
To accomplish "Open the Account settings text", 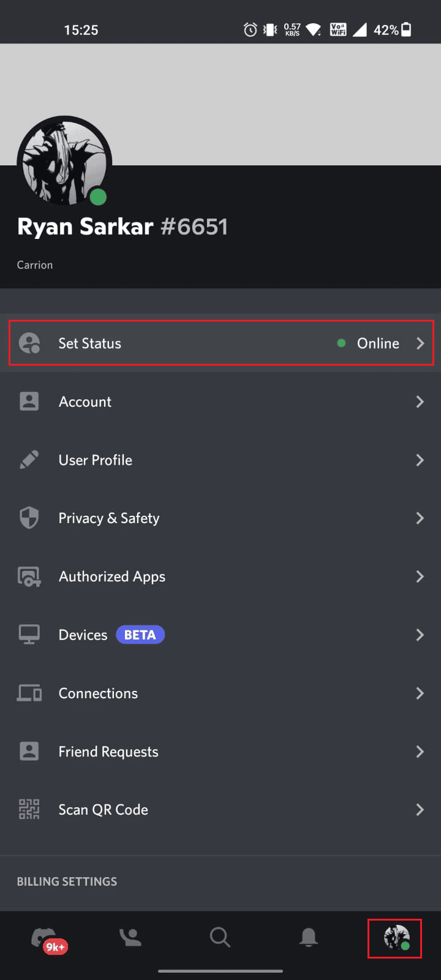I will tap(85, 402).
